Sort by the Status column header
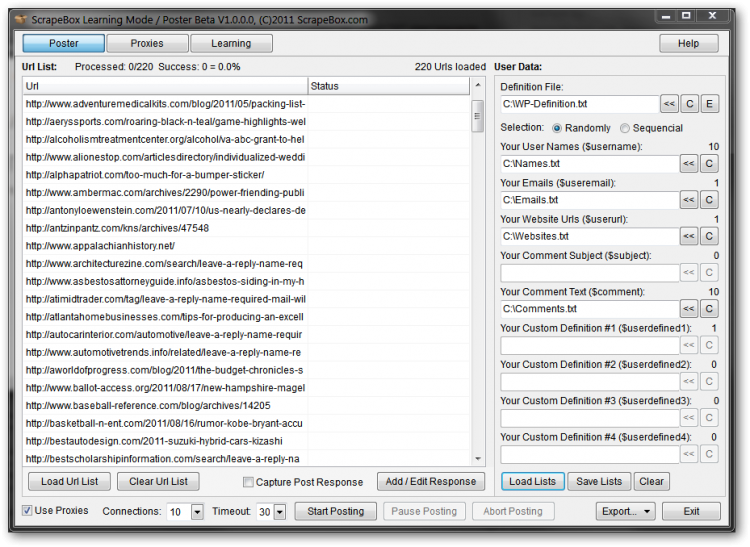750x547 pixels. [388, 86]
